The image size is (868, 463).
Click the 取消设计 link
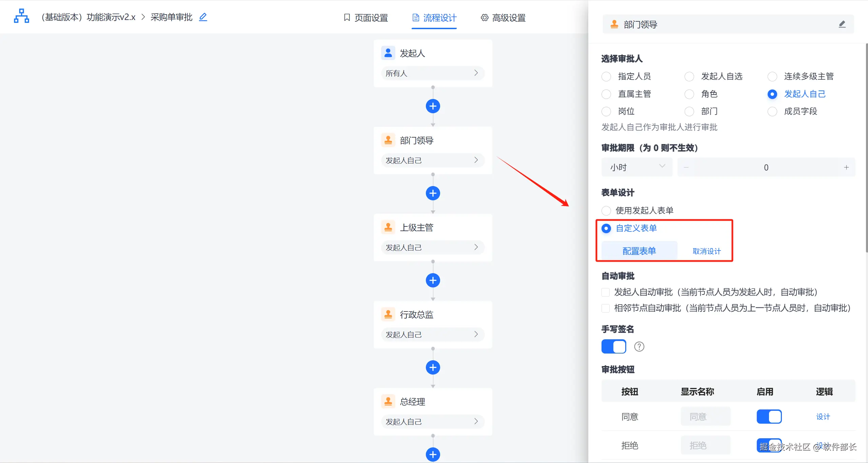tap(707, 251)
